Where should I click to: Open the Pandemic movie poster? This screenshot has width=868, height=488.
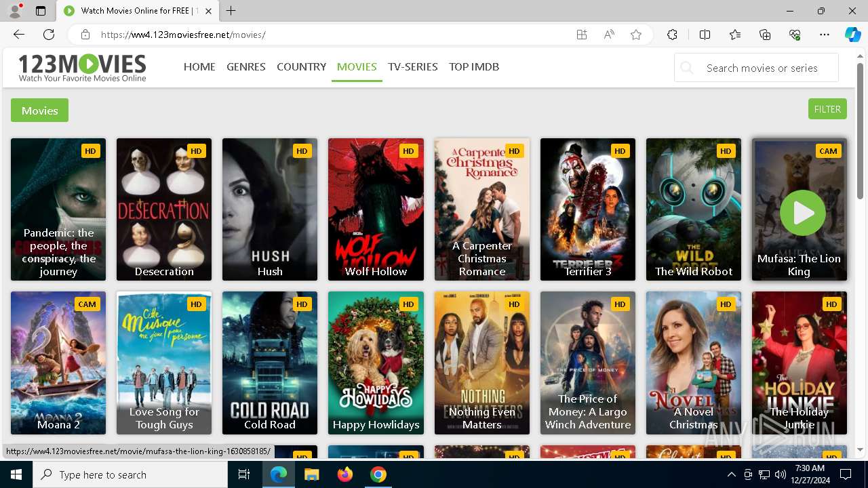click(58, 209)
